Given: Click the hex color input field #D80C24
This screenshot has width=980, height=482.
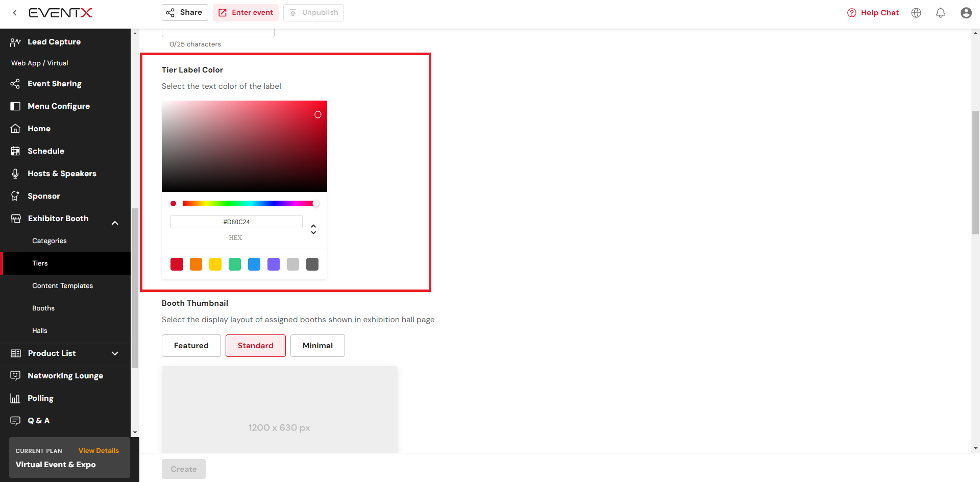Looking at the screenshot, I should click(x=236, y=222).
